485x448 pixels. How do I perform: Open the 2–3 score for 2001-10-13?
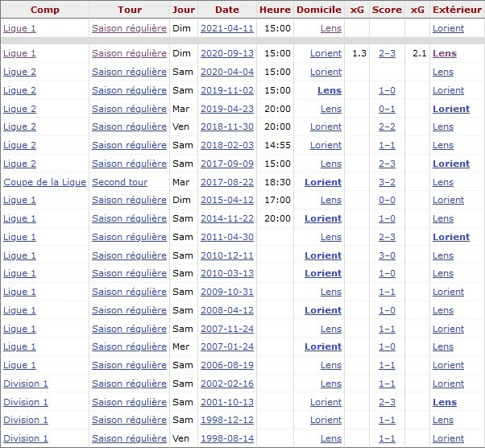pos(387,403)
